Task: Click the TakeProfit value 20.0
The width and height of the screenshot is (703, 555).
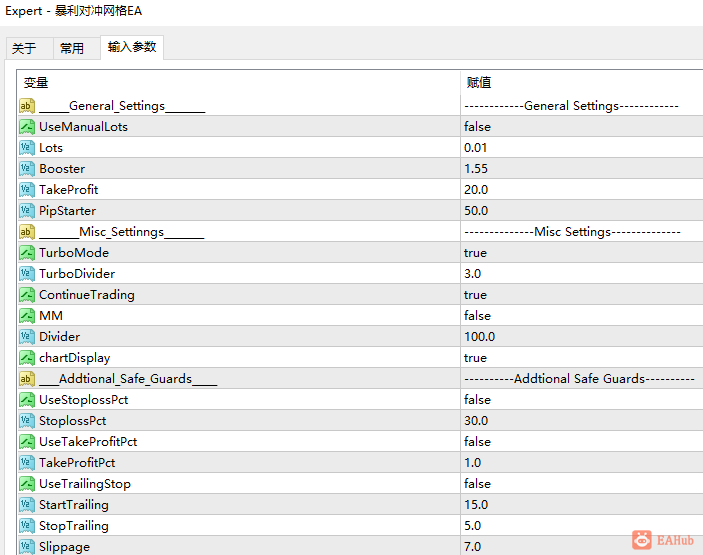Action: [476, 190]
